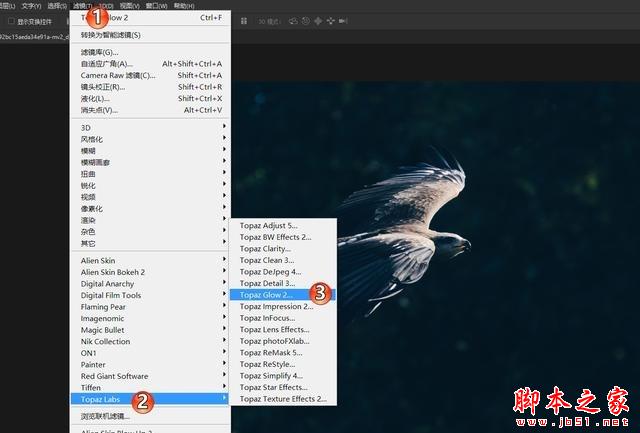Open the 文字(Y) menu

point(31,6)
